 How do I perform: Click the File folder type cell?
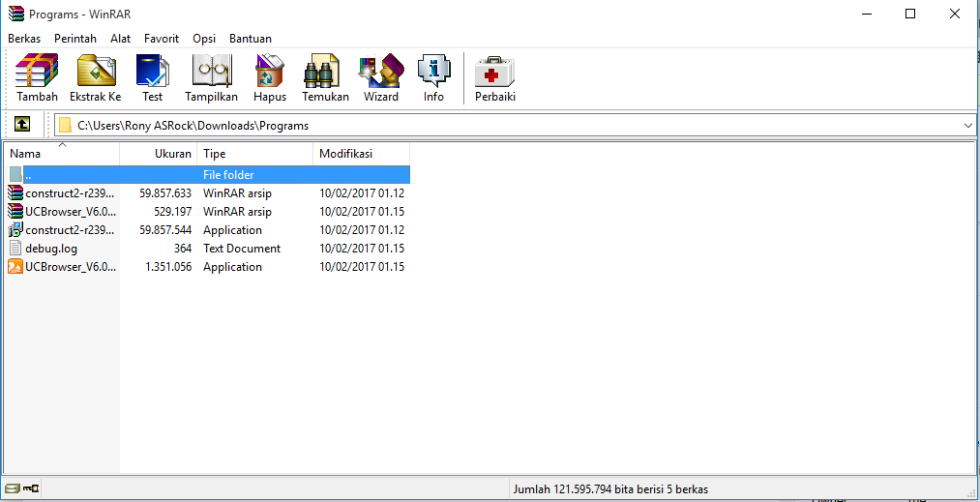(x=228, y=175)
